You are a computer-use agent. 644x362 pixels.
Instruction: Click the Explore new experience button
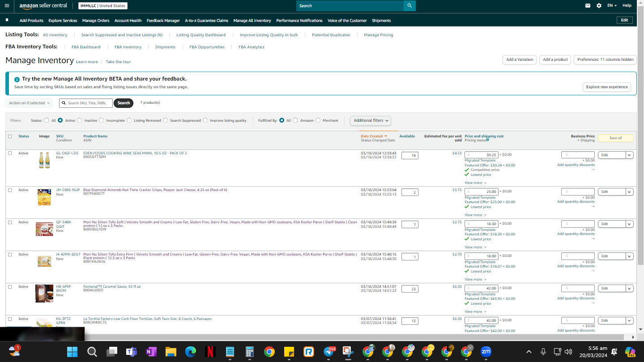pos(607,87)
